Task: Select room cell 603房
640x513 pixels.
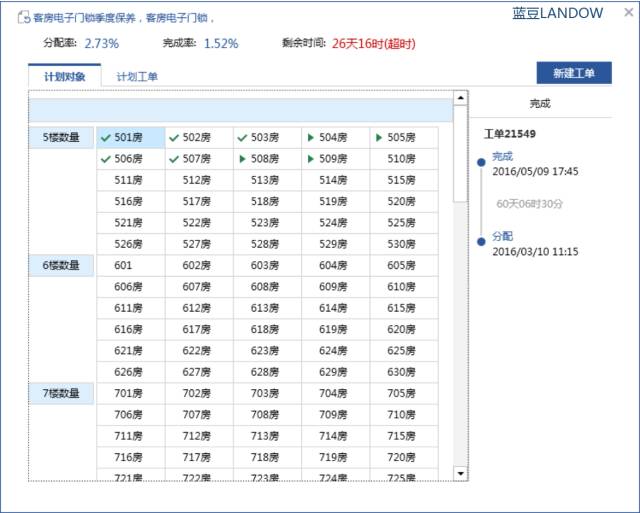Action: [267, 265]
